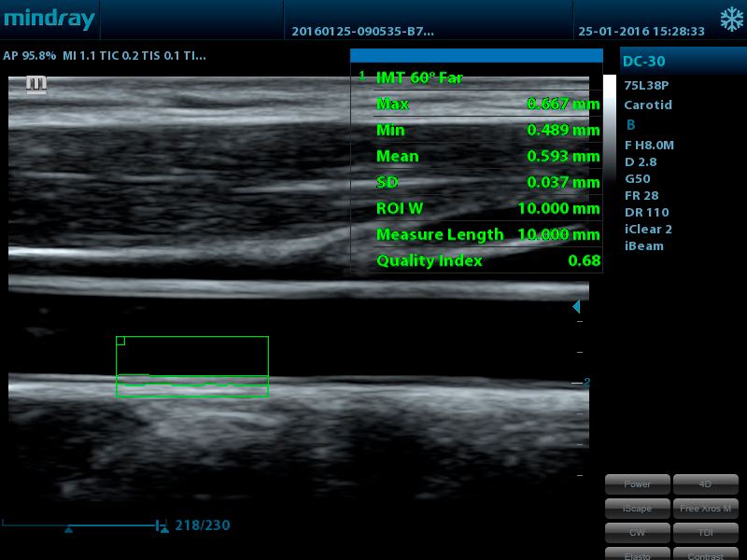The width and height of the screenshot is (747, 560).
Task: Activate the iScape panoramic mode
Action: [638, 509]
